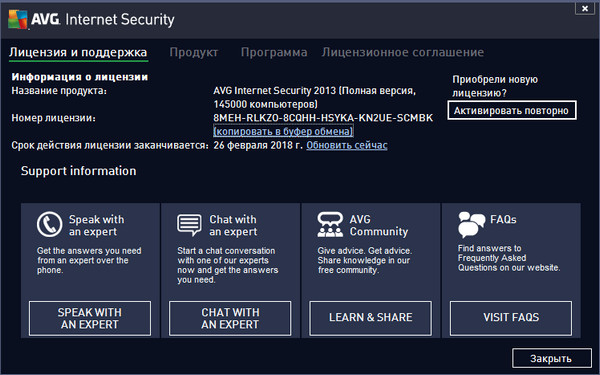This screenshot has width=600, height=375.
Task: Click the AVG Community card title
Action: 379,225
